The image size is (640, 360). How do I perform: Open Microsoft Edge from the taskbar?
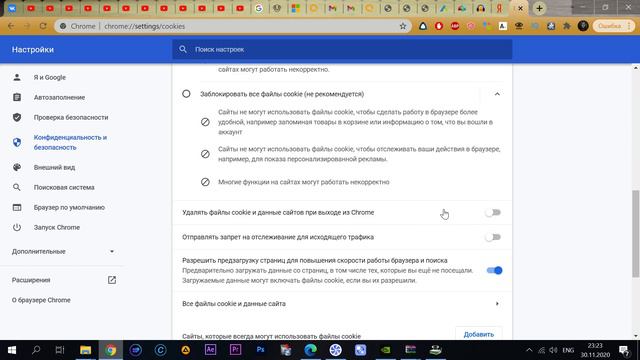(310, 350)
